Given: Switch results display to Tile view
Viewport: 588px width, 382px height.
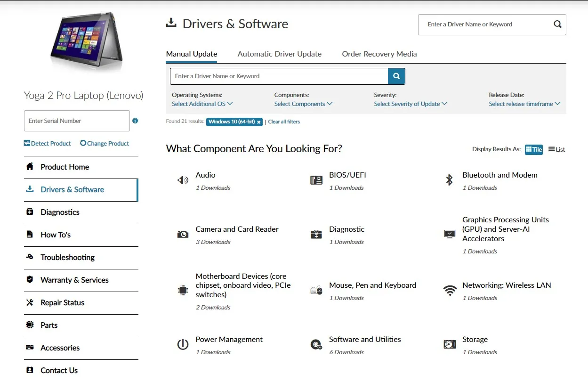Looking at the screenshot, I should pos(533,149).
